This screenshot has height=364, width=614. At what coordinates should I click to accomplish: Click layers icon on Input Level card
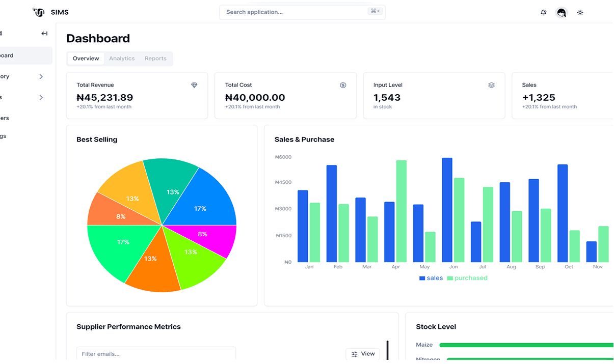(491, 85)
